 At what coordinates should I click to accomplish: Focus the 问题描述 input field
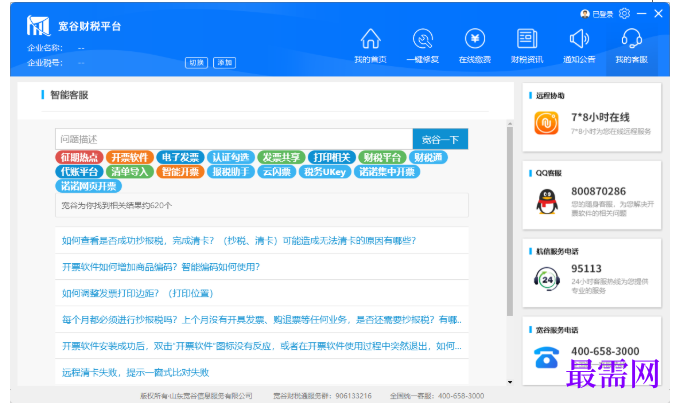(x=234, y=139)
